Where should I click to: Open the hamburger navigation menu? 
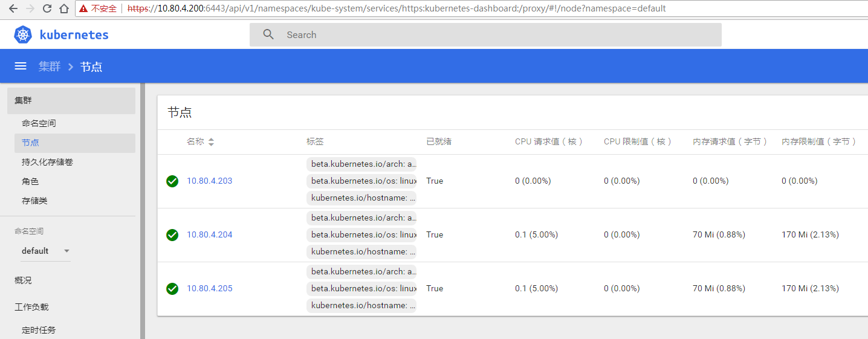21,66
